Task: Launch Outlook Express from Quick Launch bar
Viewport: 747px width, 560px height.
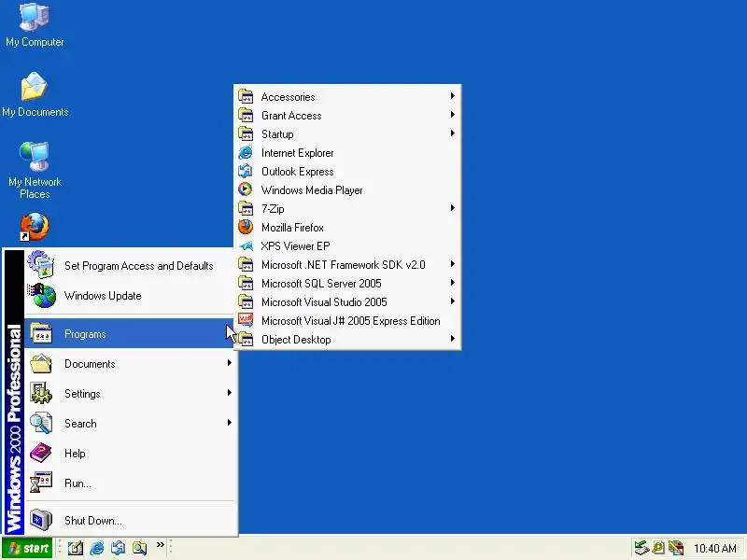Action: pyautogui.click(x=119, y=548)
